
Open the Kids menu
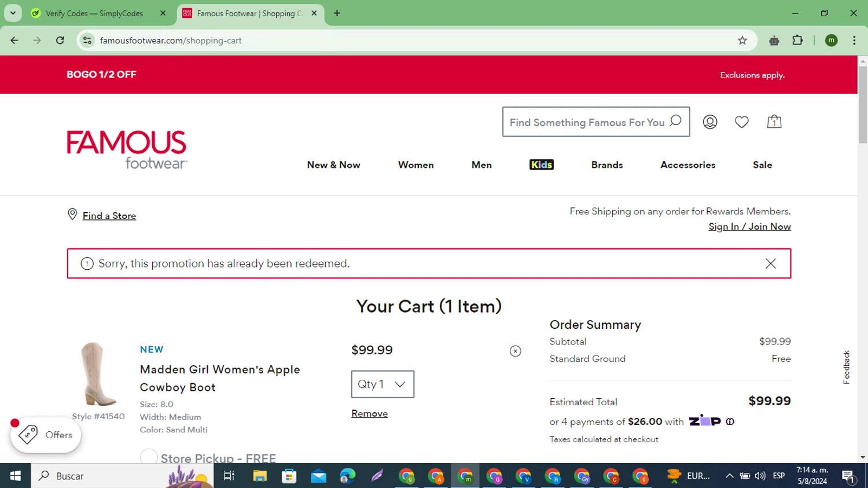(542, 165)
